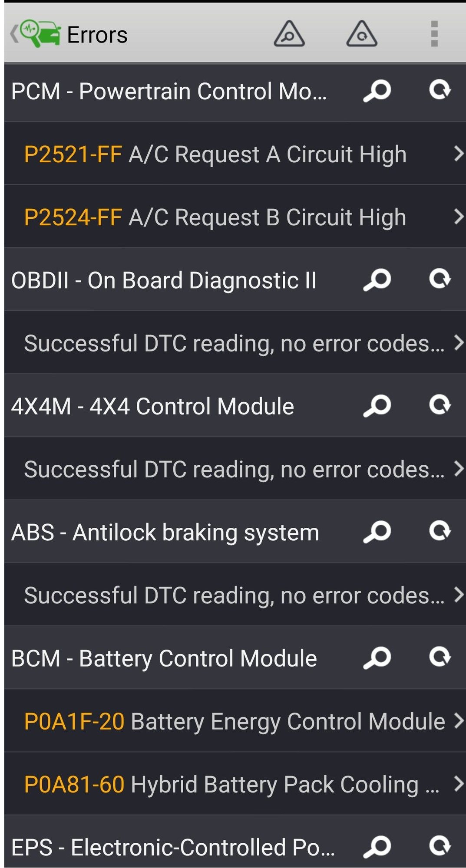
Task: Expand chevron for P2524-FF error
Action: (x=458, y=217)
